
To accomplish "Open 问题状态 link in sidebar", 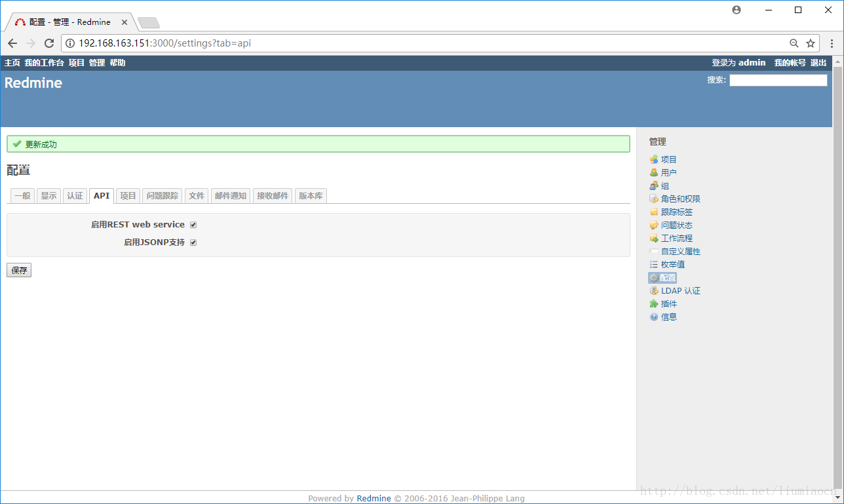I will point(677,225).
